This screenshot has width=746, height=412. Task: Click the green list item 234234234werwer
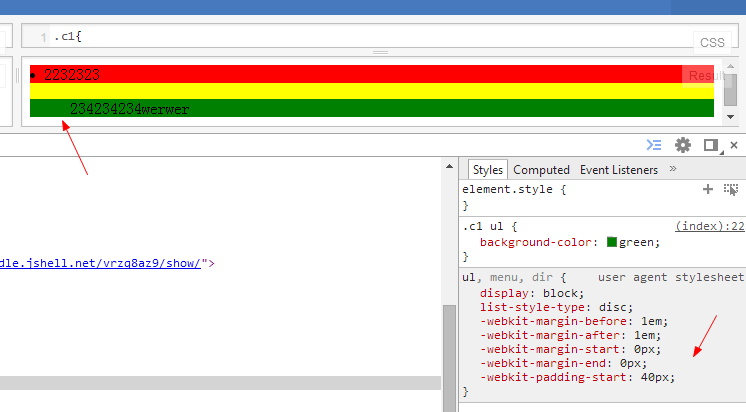click(x=129, y=108)
